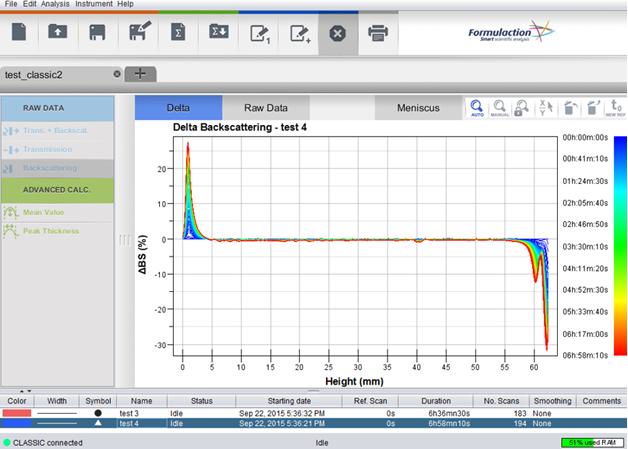Click the Color column header
The height and width of the screenshot is (449, 628).
[x=17, y=401]
